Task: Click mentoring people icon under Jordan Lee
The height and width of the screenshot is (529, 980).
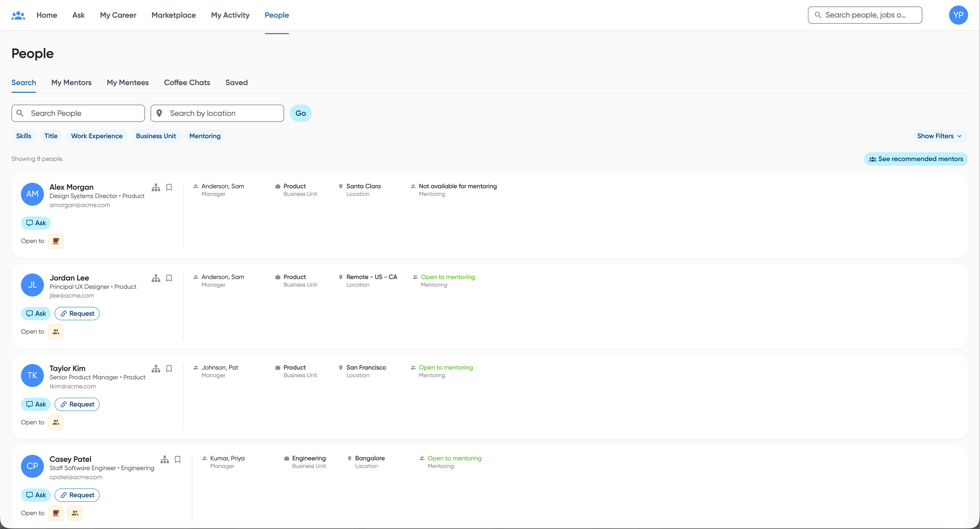Action: 56,332
